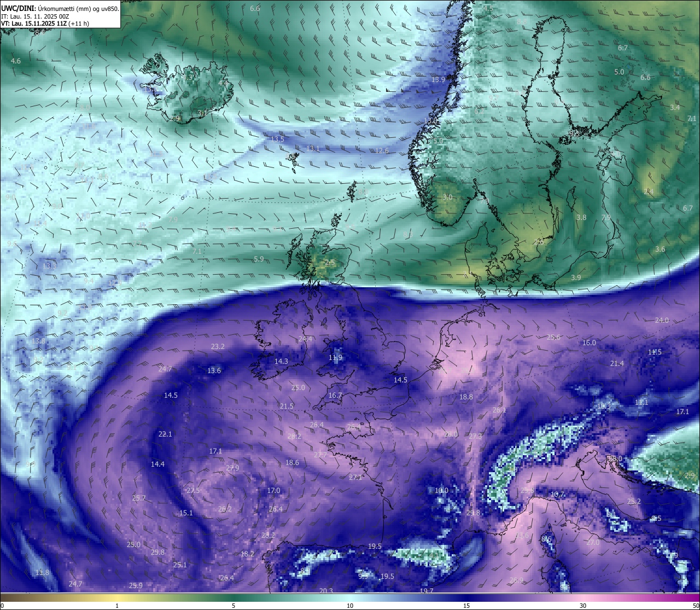The width and height of the screenshot is (700, 610).
Task: Click the 25.8 value label
Action: [x=157, y=552]
